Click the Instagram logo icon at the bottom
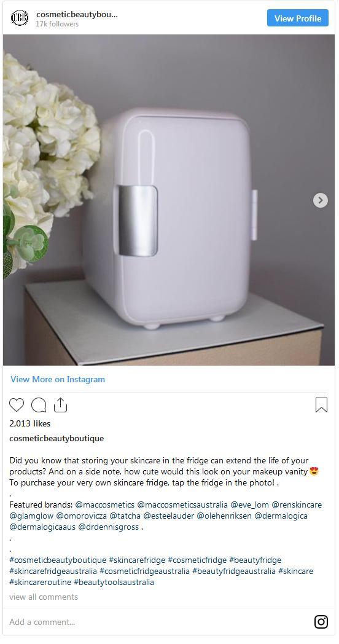Screen dimensions: 339x644 321,621
